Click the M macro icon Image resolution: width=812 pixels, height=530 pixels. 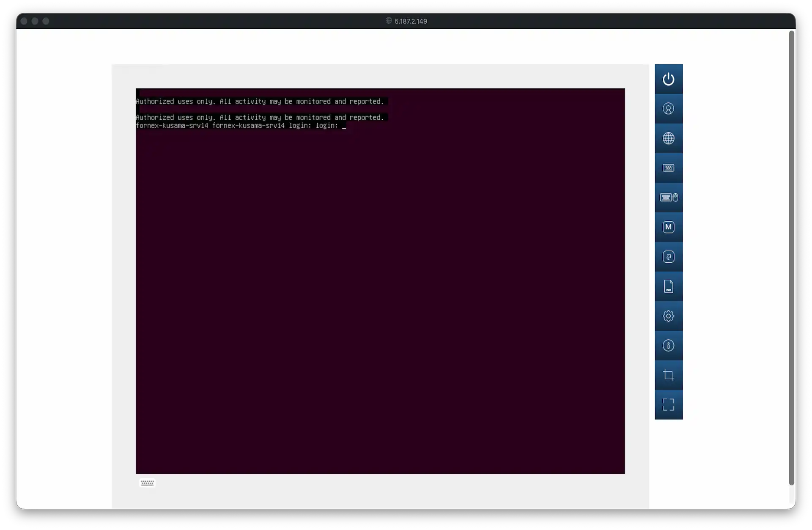coord(668,227)
